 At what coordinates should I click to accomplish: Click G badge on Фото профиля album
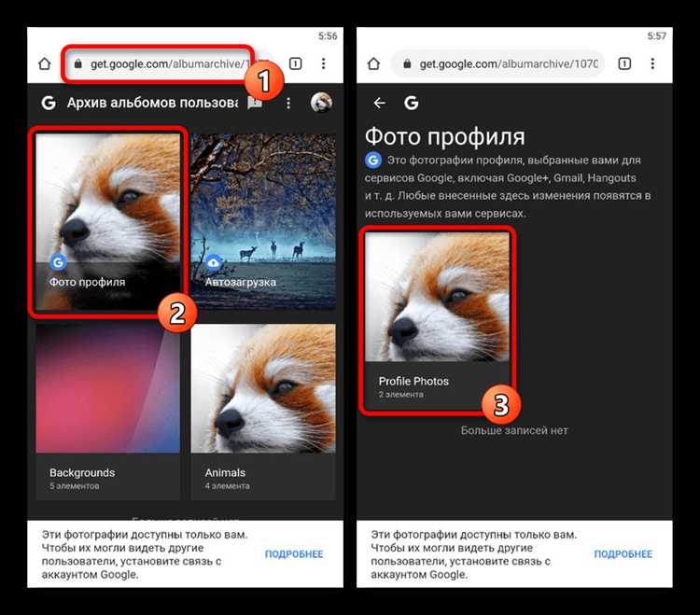(58, 262)
